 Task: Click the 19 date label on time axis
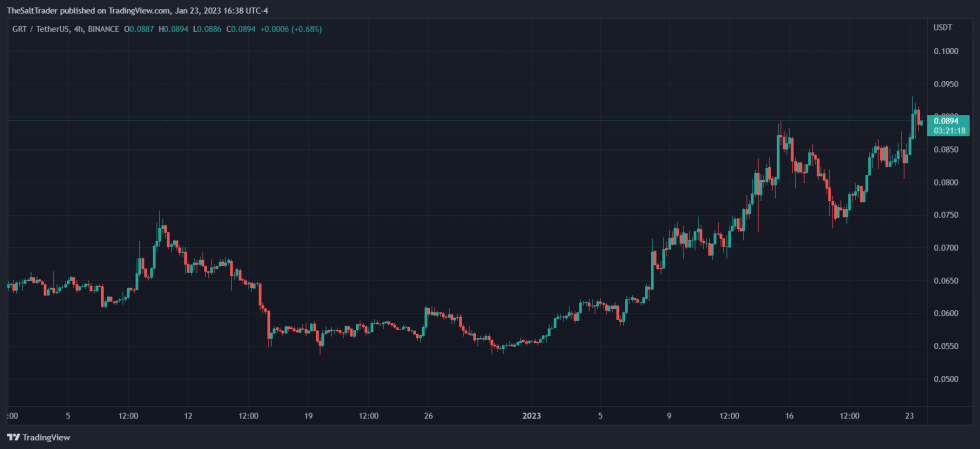click(308, 416)
